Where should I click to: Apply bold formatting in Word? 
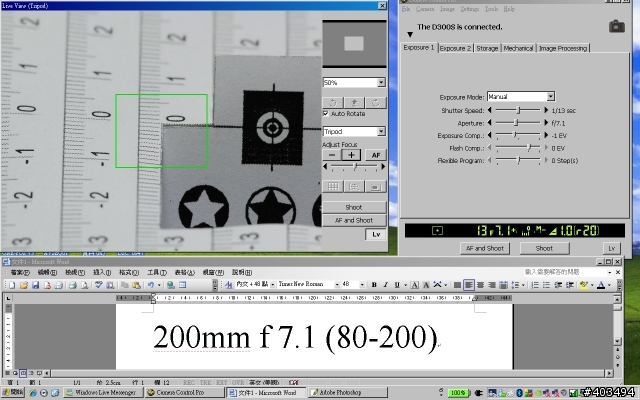[x=374, y=285]
